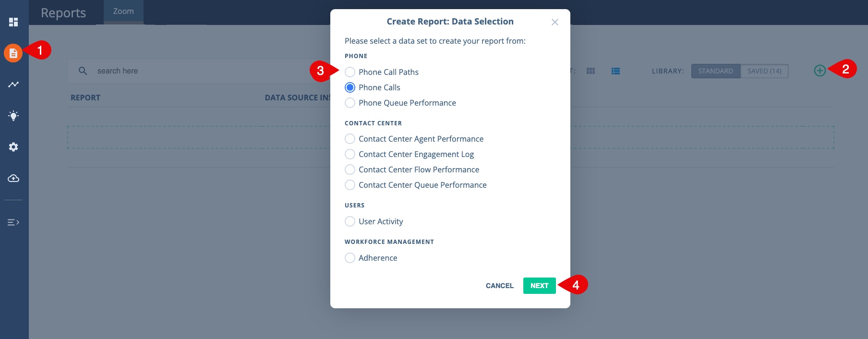
Task: Open the lightbulb insights icon
Action: [13, 116]
